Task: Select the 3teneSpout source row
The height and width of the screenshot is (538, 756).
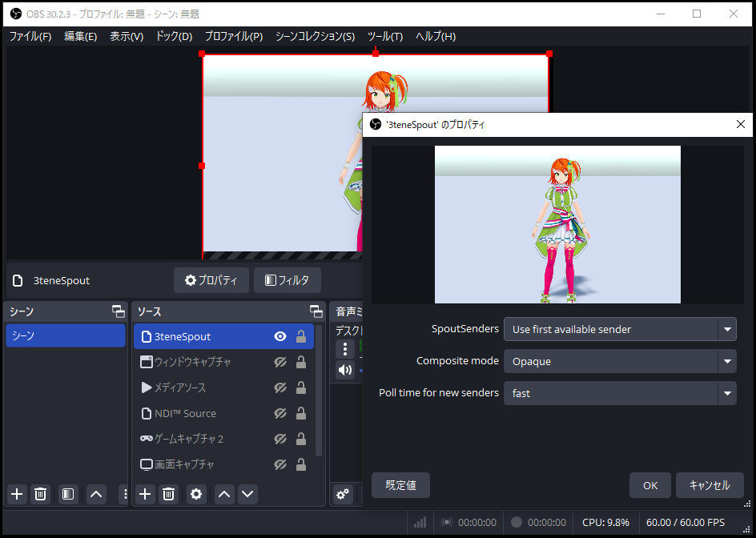Action: click(x=223, y=336)
